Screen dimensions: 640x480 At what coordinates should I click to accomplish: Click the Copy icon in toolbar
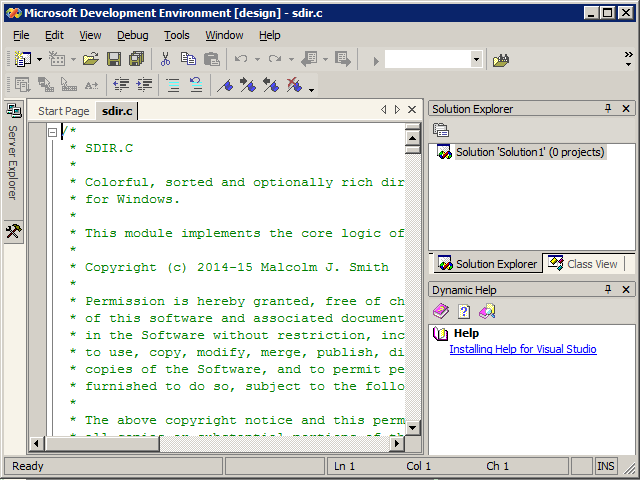pyautogui.click(x=188, y=60)
